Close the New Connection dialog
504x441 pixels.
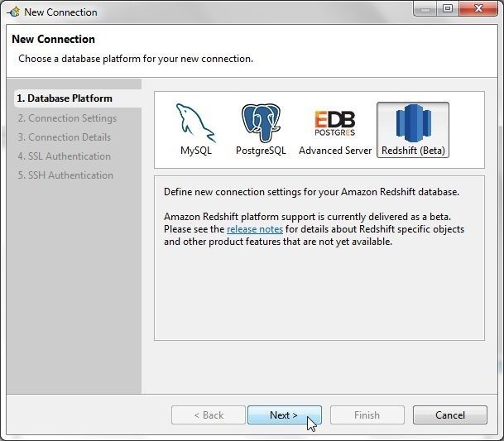[478, 8]
